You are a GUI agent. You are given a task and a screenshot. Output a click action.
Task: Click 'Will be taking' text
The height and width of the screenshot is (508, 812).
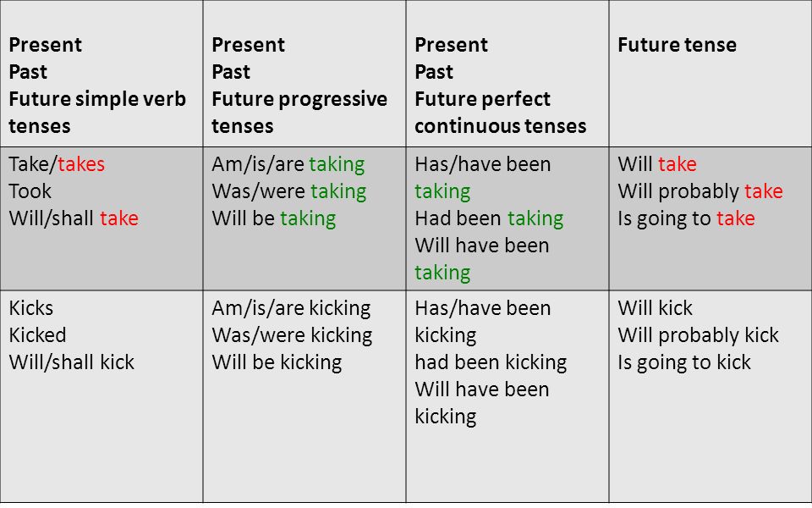tap(274, 218)
